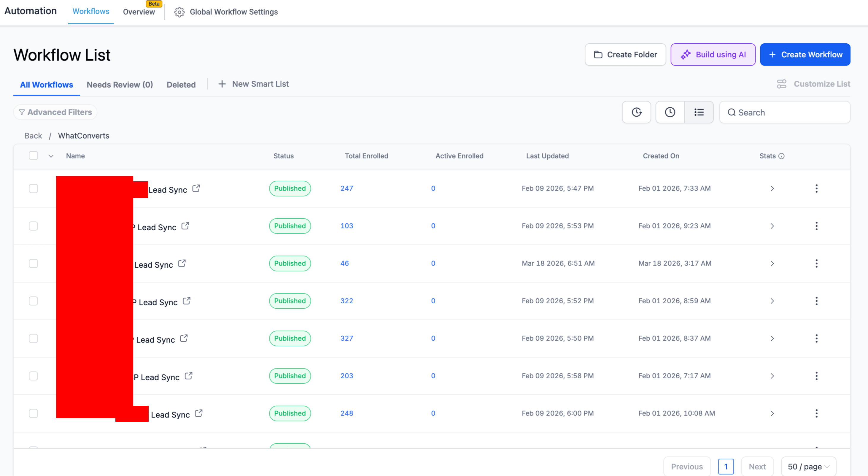Open external link icon for 46-enrolled workflow
This screenshot has height=476, width=868.
[182, 263]
